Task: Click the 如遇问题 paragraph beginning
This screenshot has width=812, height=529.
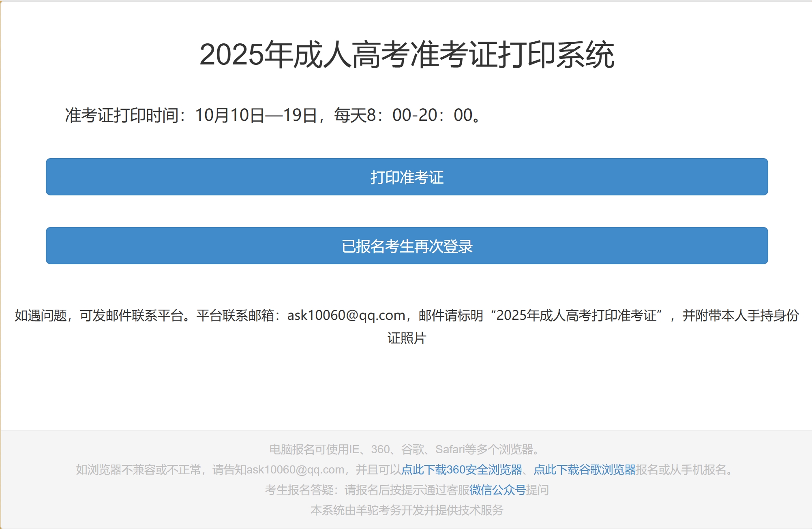Action: click(41, 315)
